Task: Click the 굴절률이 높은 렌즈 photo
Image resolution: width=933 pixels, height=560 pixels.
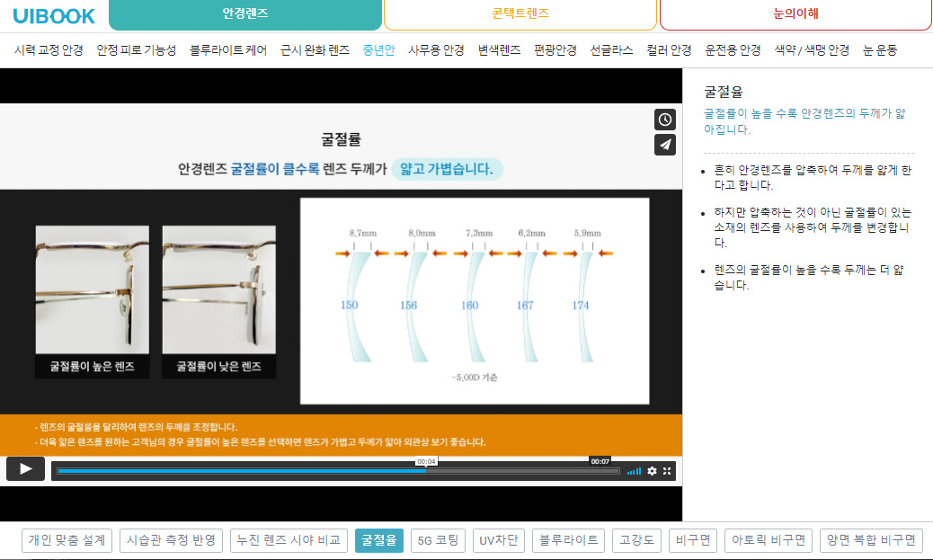Action: pyautogui.click(x=93, y=301)
